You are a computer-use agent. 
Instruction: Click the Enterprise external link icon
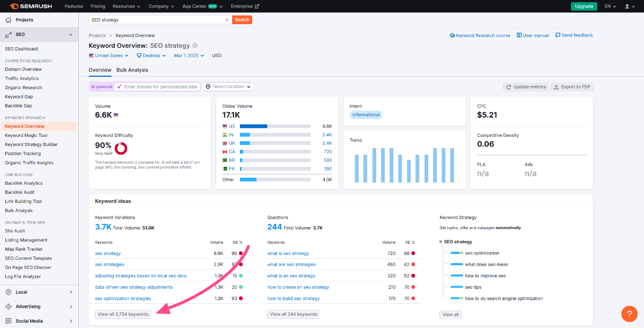tap(257, 6)
